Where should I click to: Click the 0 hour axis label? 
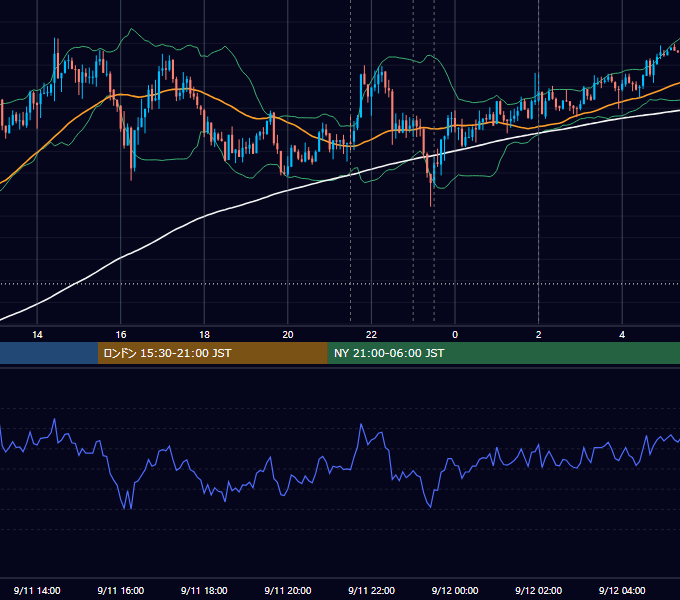pyautogui.click(x=455, y=335)
